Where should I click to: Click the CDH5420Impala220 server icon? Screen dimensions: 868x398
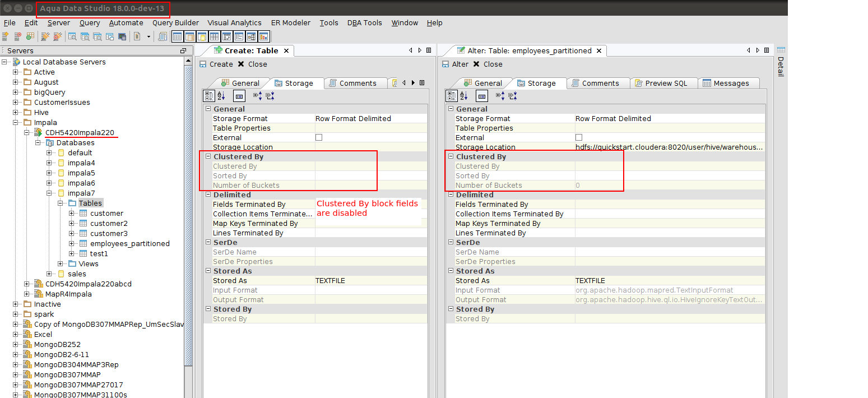pyautogui.click(x=39, y=132)
